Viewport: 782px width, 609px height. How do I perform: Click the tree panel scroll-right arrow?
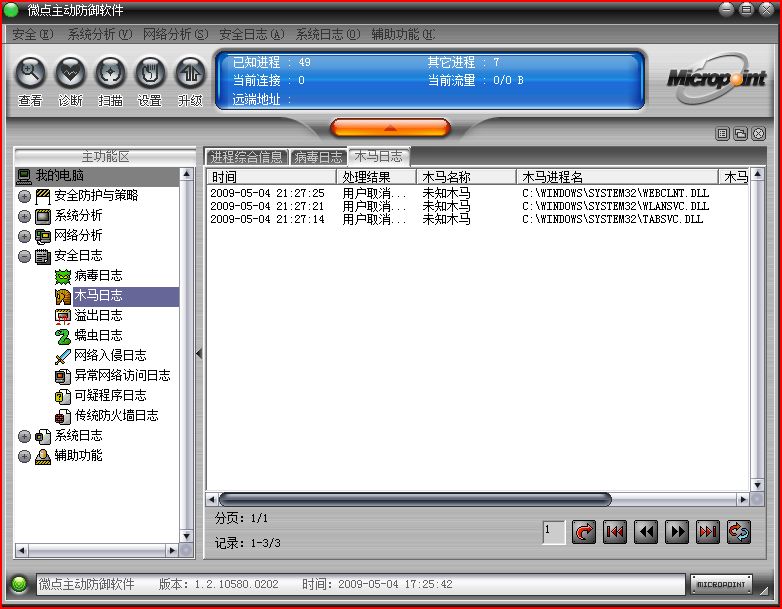172,550
